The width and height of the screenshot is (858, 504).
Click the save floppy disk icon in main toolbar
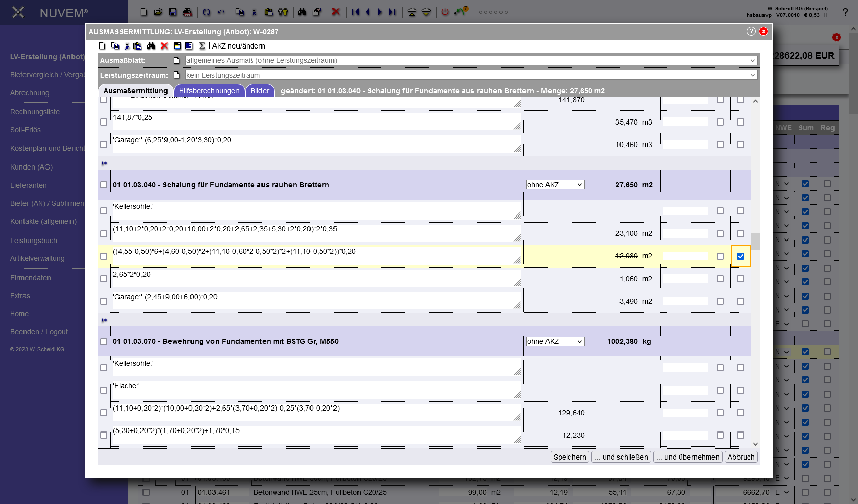(x=173, y=12)
